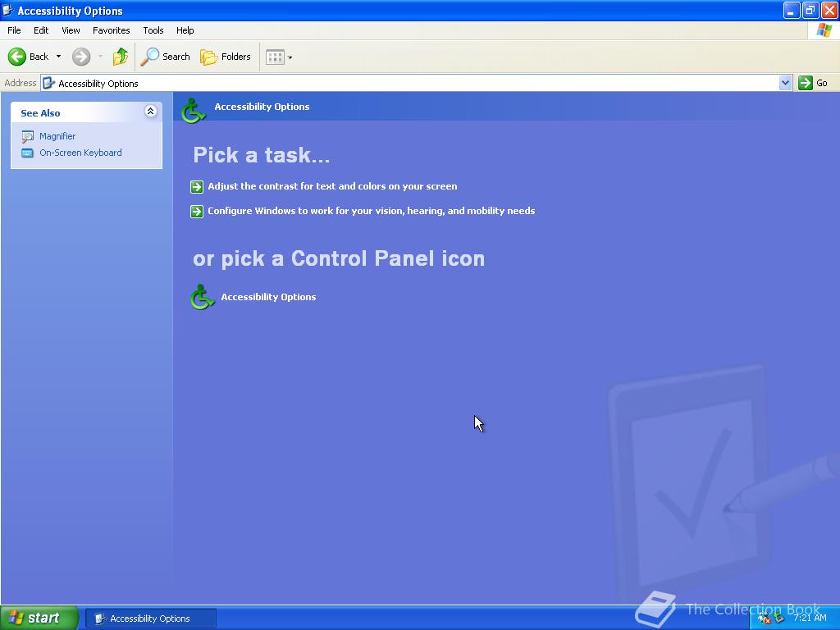
Task: Click the See Also heading text
Action: coord(40,113)
